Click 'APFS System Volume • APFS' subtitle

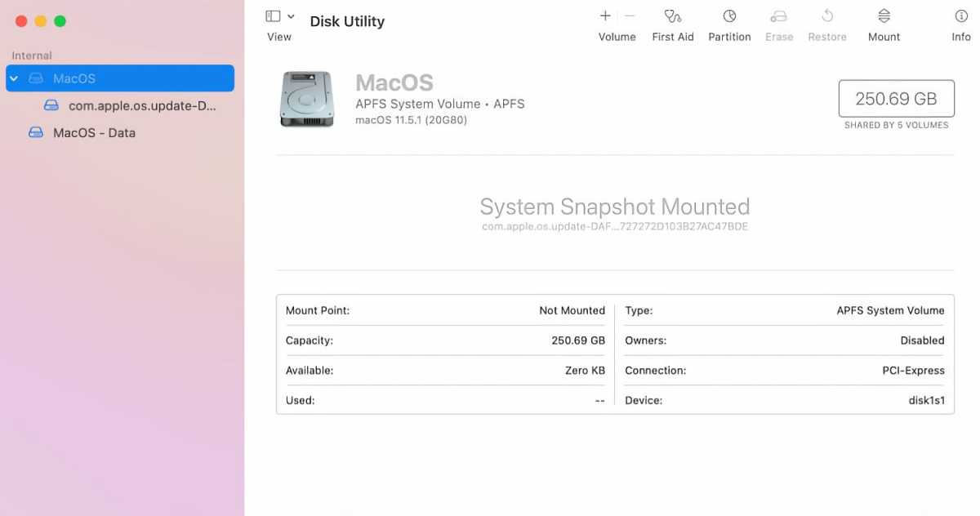(x=440, y=104)
